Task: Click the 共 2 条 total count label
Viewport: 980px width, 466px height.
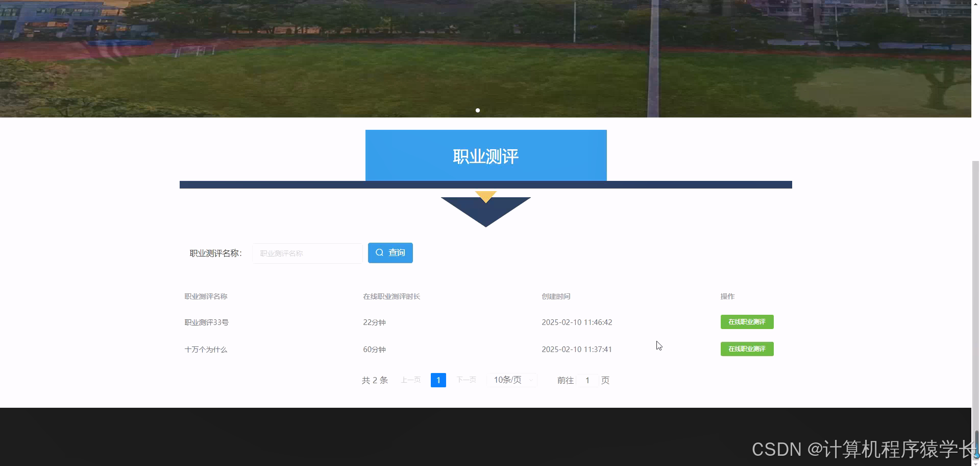Action: tap(374, 380)
